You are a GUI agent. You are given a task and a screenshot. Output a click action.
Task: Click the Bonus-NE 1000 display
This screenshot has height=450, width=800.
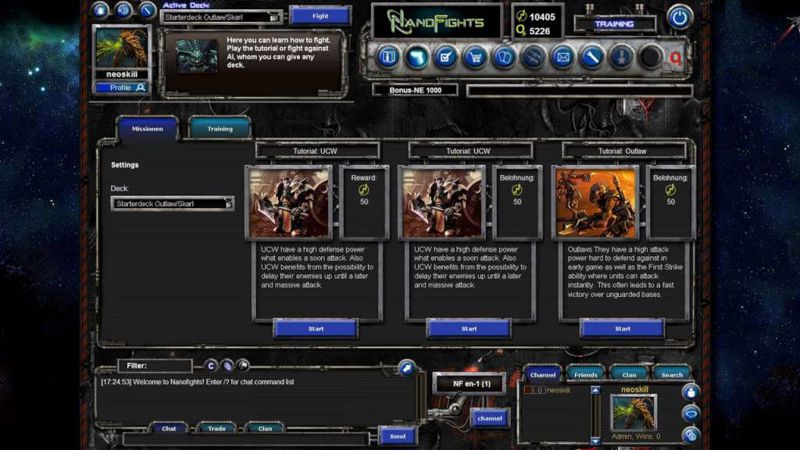[x=415, y=90]
